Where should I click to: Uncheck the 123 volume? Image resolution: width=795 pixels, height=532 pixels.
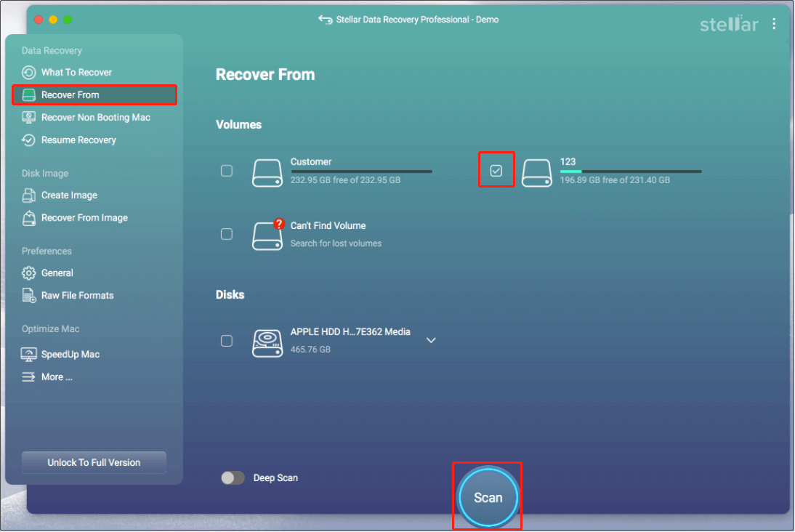tap(496, 169)
